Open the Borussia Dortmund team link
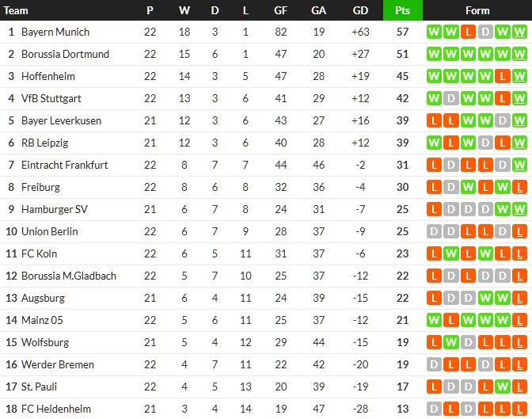532x419 pixels. [x=65, y=55]
